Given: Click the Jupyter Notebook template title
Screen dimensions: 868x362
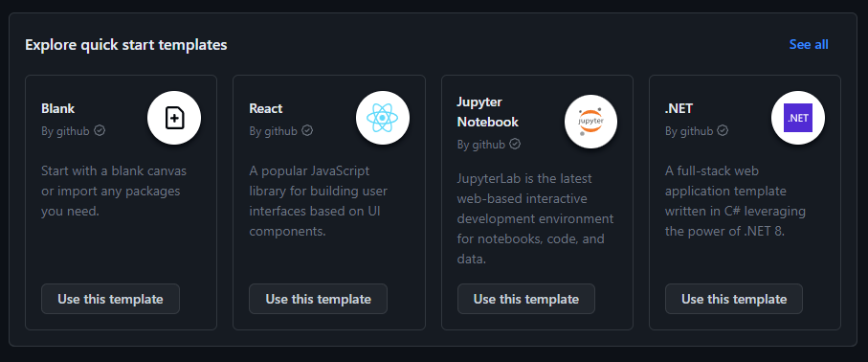Looking at the screenshot, I should coord(488,112).
